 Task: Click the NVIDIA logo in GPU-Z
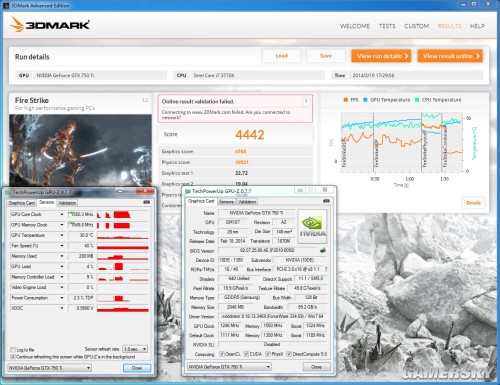(x=312, y=226)
